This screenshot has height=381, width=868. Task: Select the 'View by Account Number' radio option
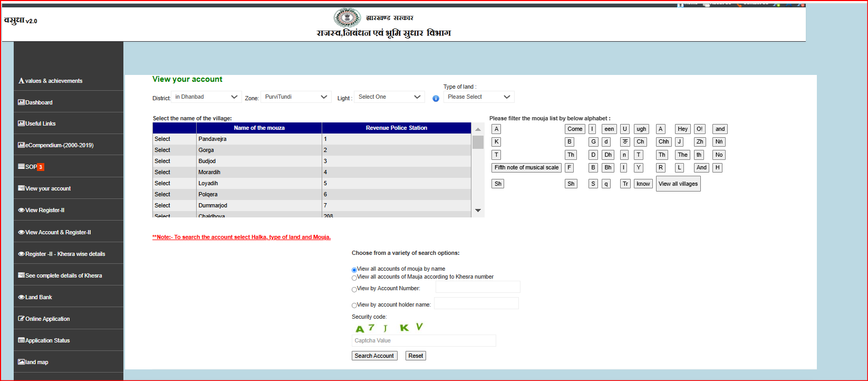(x=354, y=289)
